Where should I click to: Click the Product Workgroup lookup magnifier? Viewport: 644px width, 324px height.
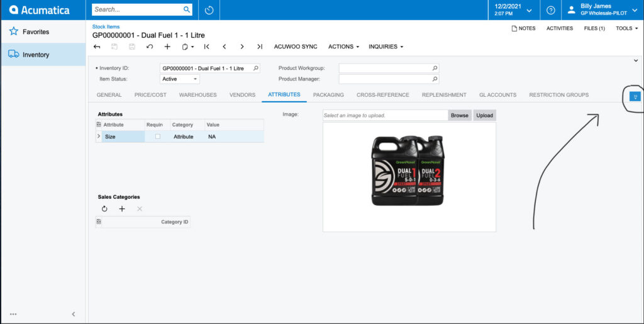[x=435, y=68]
